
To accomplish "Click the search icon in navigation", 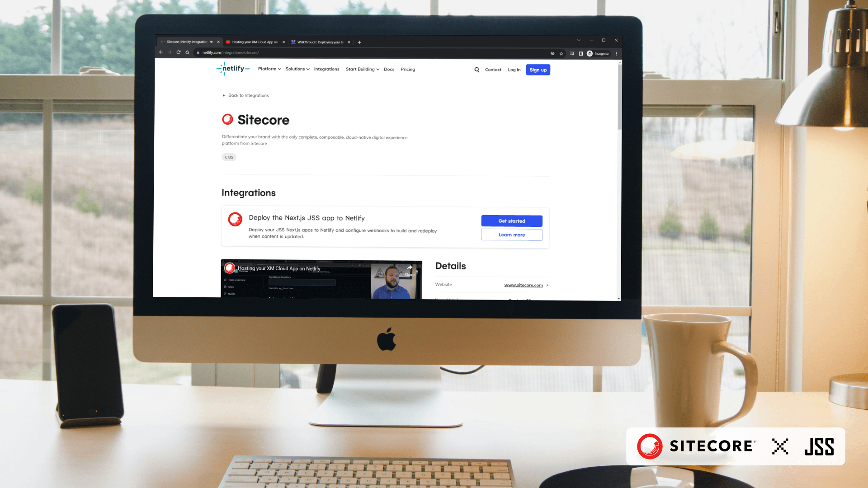I will coord(477,70).
